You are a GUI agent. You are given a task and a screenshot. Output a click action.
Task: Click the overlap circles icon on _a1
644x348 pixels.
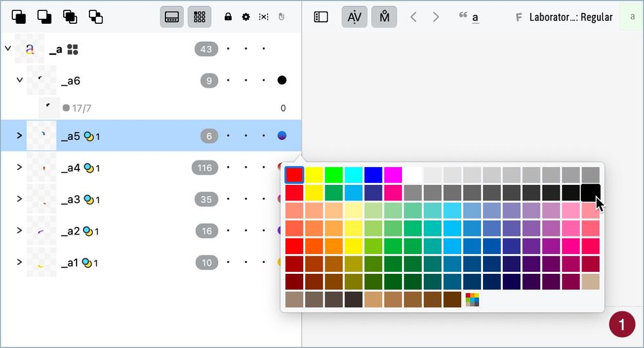(87, 262)
